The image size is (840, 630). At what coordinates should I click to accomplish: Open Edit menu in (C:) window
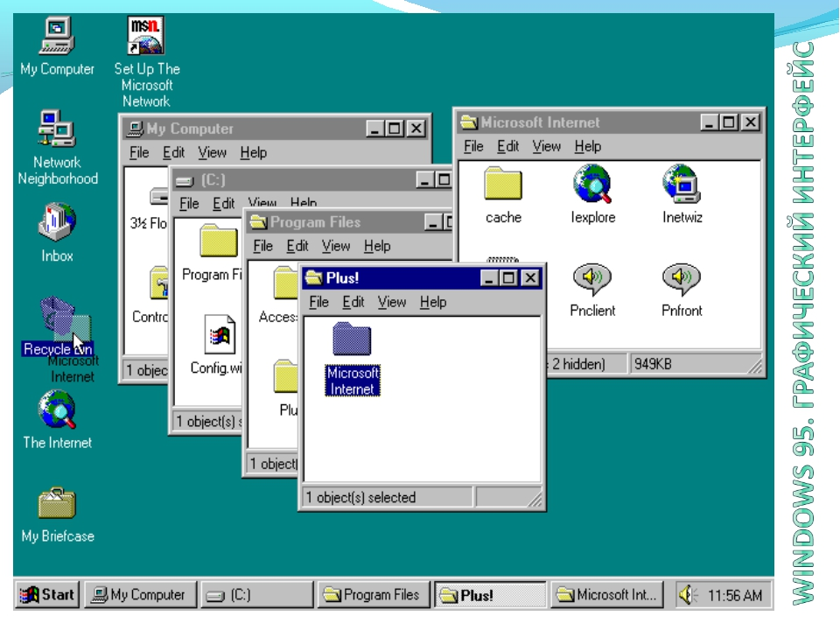point(223,204)
